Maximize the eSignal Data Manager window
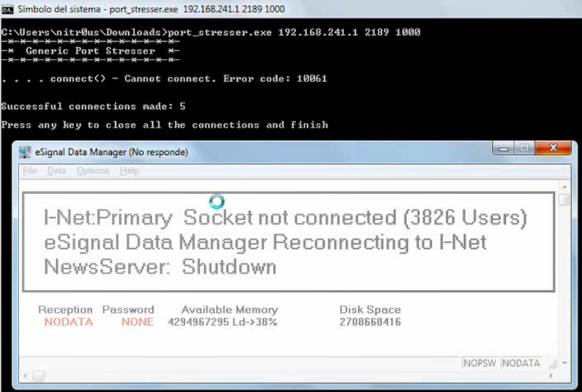The width and height of the screenshot is (582, 392). click(x=524, y=148)
